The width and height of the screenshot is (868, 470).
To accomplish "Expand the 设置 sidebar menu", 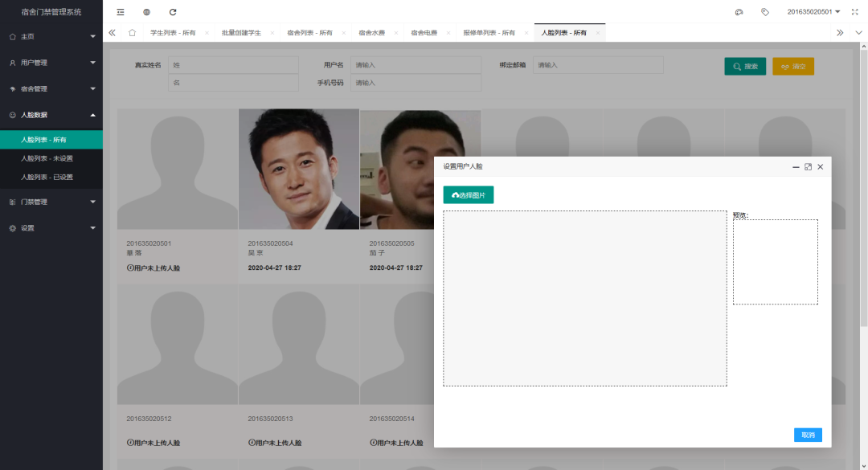I will point(51,228).
